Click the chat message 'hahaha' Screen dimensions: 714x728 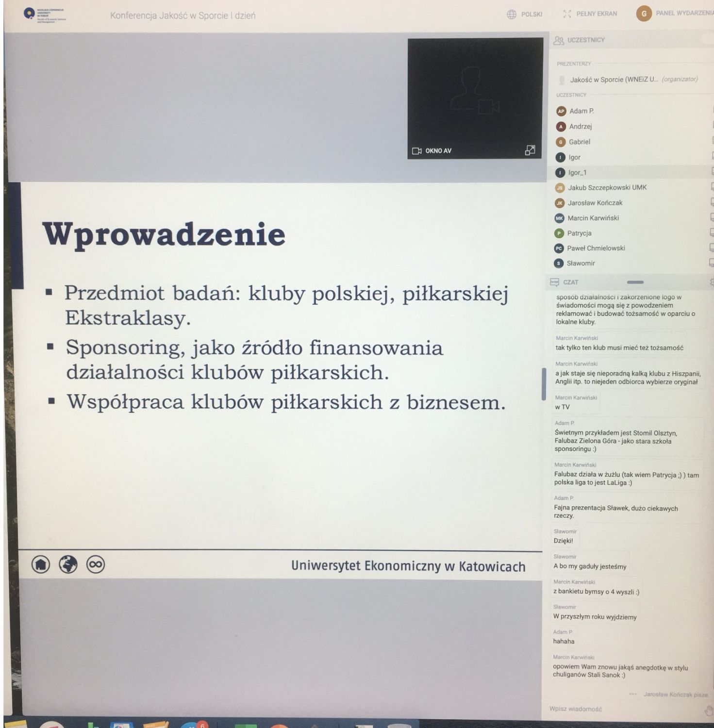(564, 641)
